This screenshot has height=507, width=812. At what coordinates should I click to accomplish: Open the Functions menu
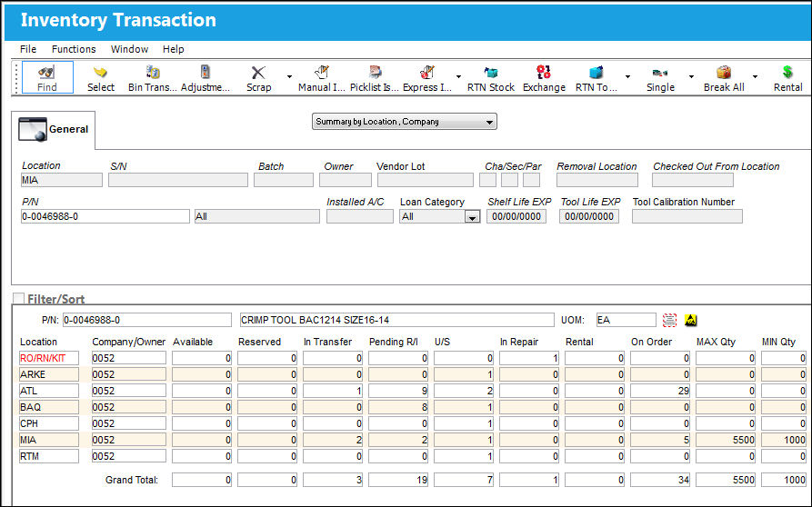click(x=74, y=49)
